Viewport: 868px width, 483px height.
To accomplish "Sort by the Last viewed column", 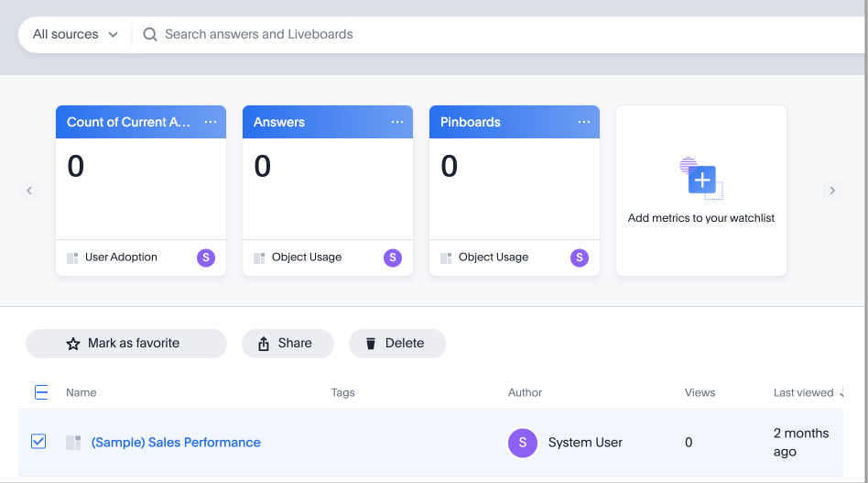I will (x=804, y=392).
